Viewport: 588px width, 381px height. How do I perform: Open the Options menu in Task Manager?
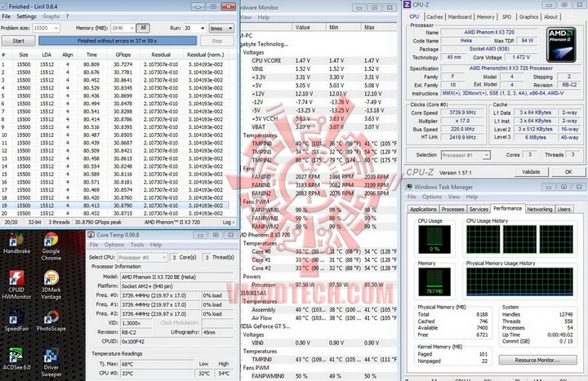tap(432, 197)
